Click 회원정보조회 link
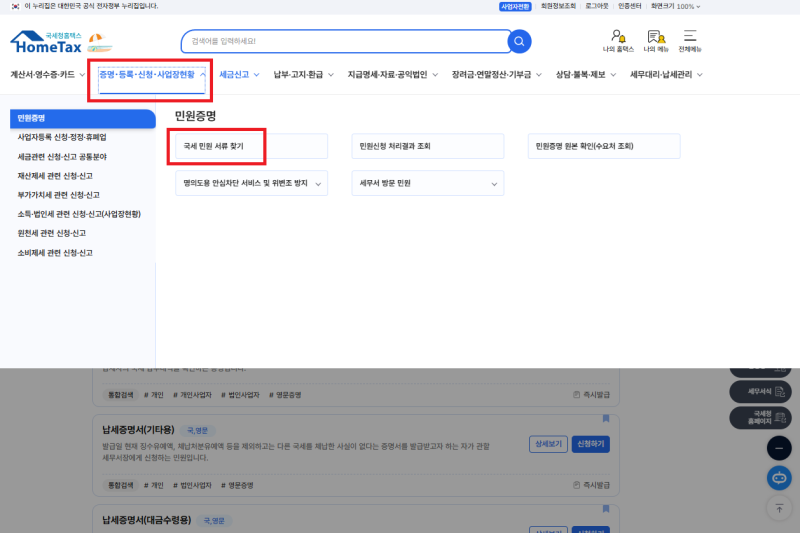This screenshot has height=533, width=800. [558, 6]
